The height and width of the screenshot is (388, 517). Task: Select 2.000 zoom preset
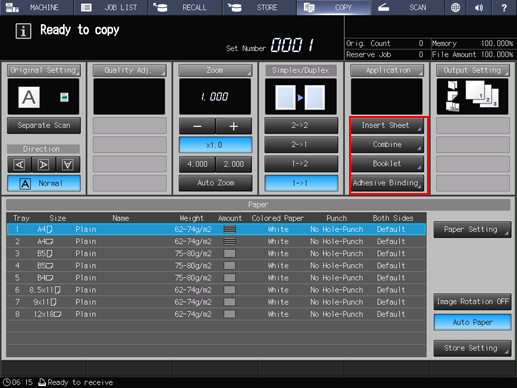[234, 164]
